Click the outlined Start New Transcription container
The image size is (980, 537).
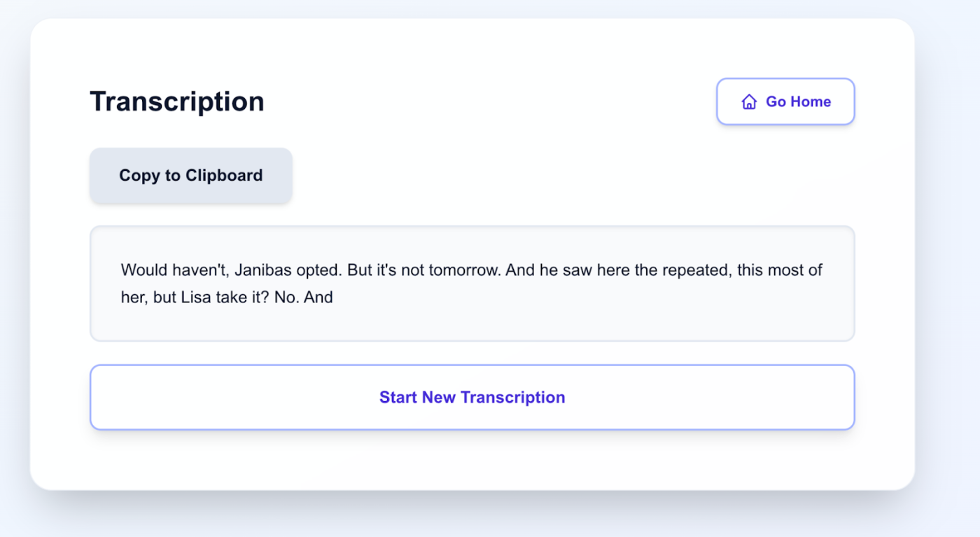(472, 397)
